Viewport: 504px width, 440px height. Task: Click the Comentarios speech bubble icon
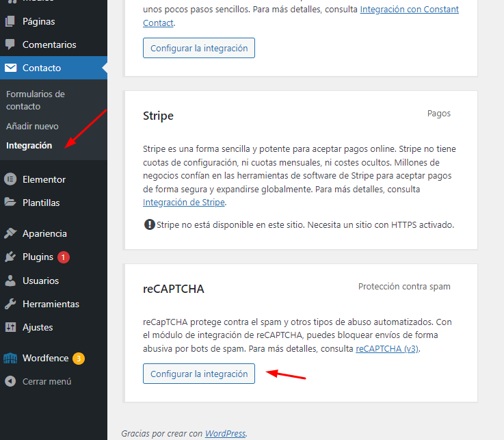pyautogui.click(x=10, y=44)
